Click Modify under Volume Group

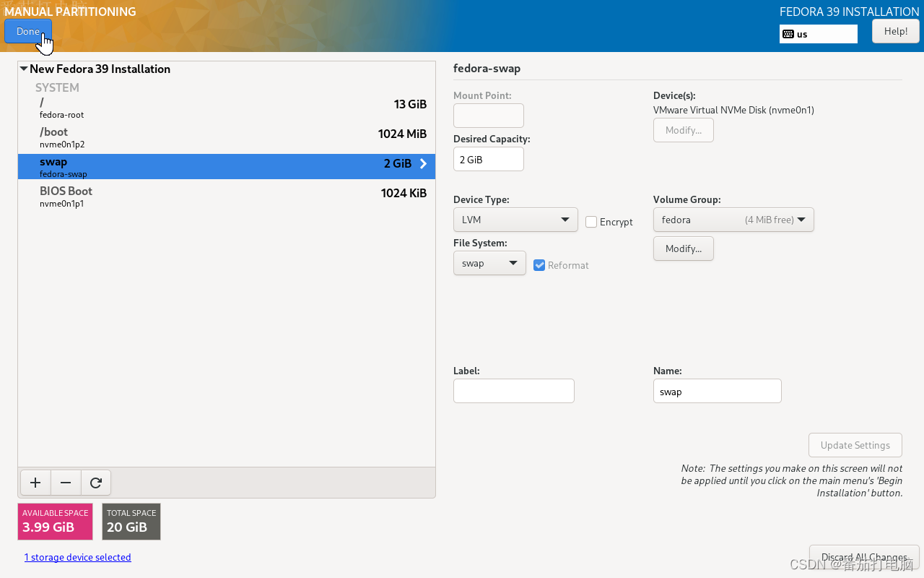pos(684,249)
